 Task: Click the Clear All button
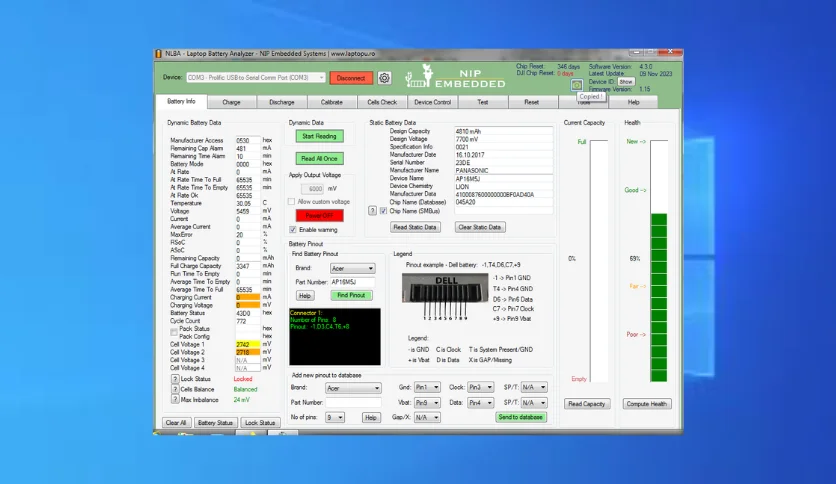coord(176,423)
